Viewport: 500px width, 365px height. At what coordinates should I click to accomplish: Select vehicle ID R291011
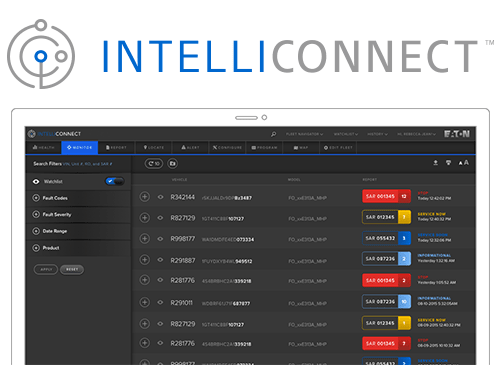coord(182,303)
